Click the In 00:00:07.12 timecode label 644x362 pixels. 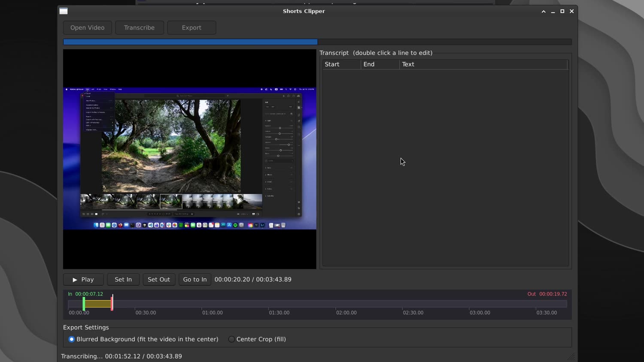pyautogui.click(x=85, y=294)
